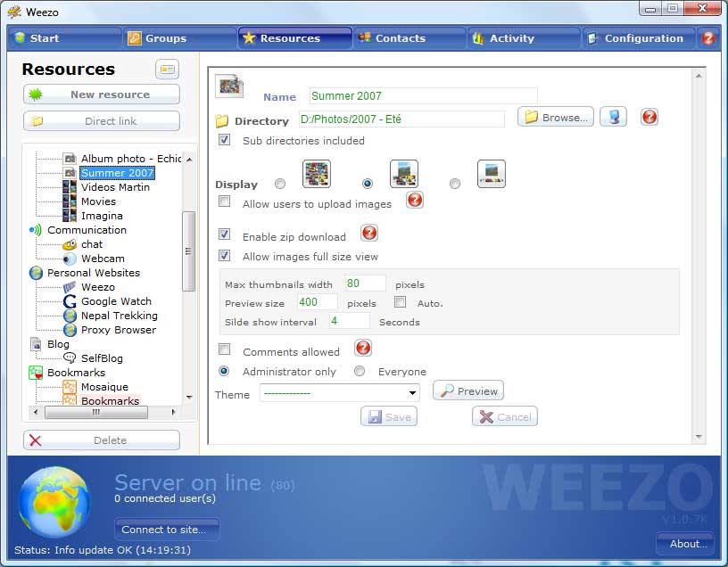
Task: Click the resource tree scroll up arrow
Action: [189, 160]
